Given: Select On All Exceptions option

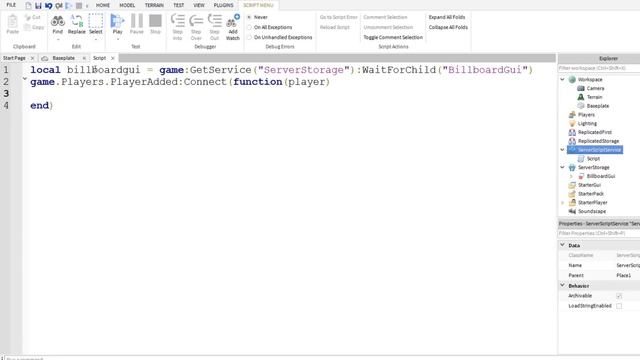Looking at the screenshot, I should [249, 27].
